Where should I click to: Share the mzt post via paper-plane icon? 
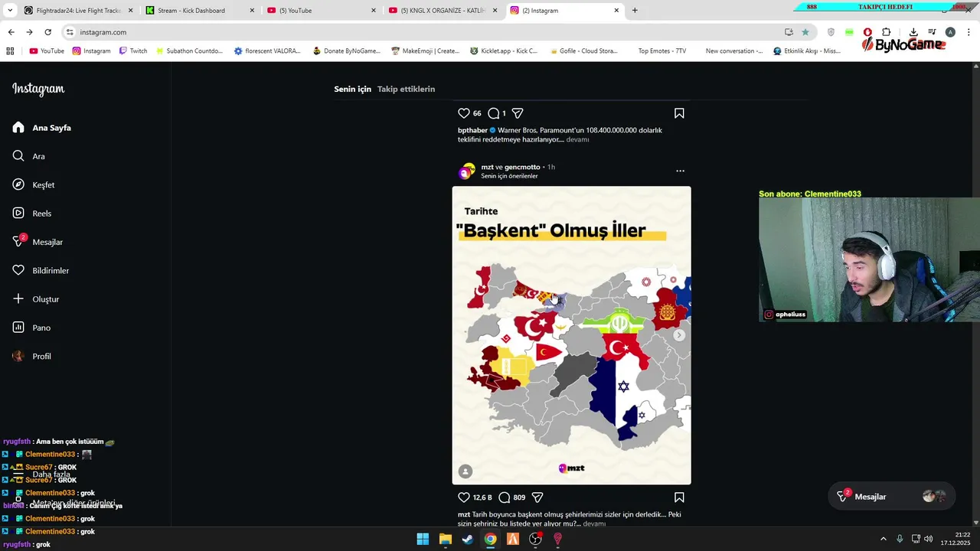537,497
